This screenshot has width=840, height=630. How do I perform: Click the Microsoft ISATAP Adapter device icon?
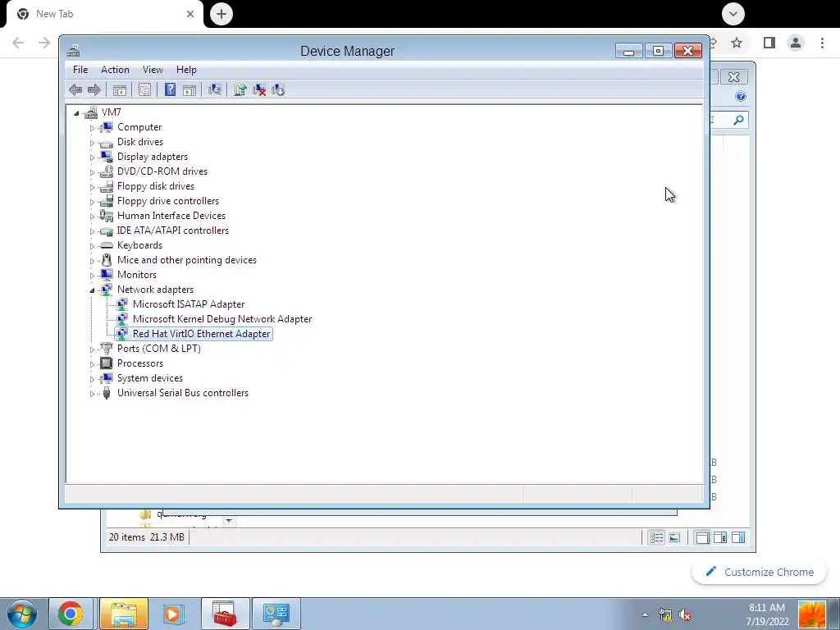[122, 304]
